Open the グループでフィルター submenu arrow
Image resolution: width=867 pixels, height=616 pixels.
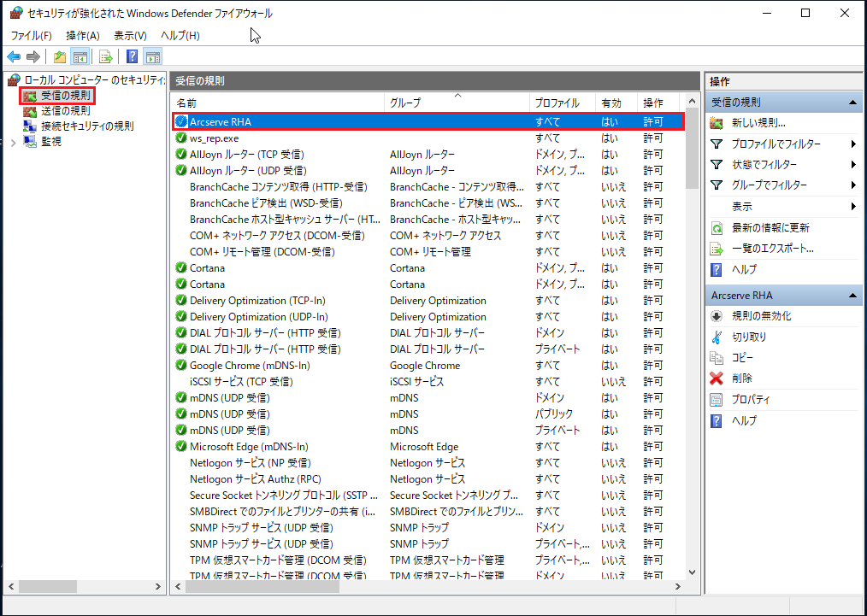pos(853,185)
